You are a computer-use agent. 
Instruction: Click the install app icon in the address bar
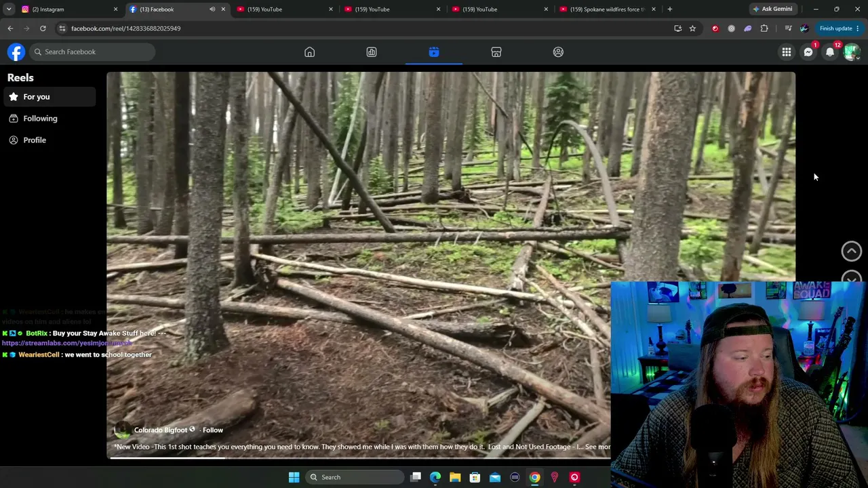(x=677, y=28)
